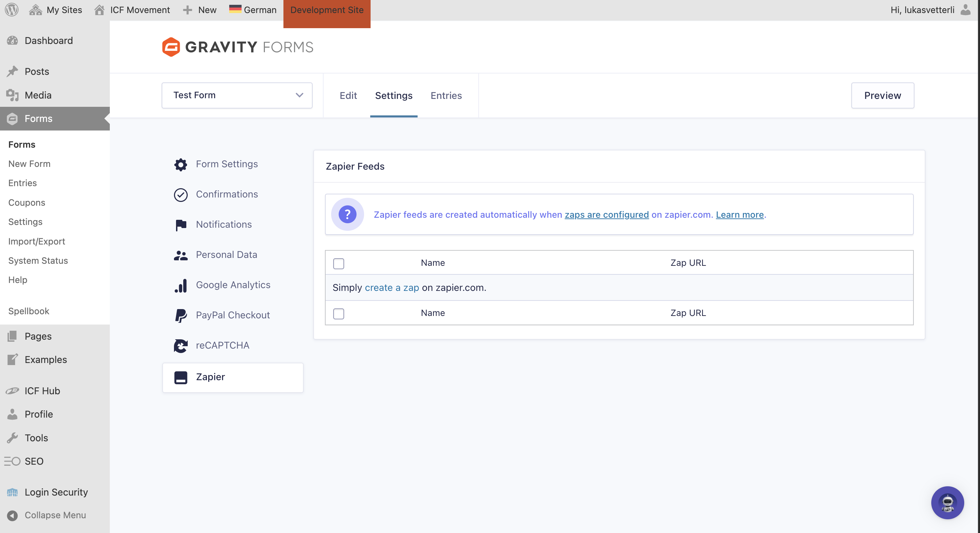980x533 pixels.
Task: Open the Test Form selector dropdown
Action: [237, 95]
